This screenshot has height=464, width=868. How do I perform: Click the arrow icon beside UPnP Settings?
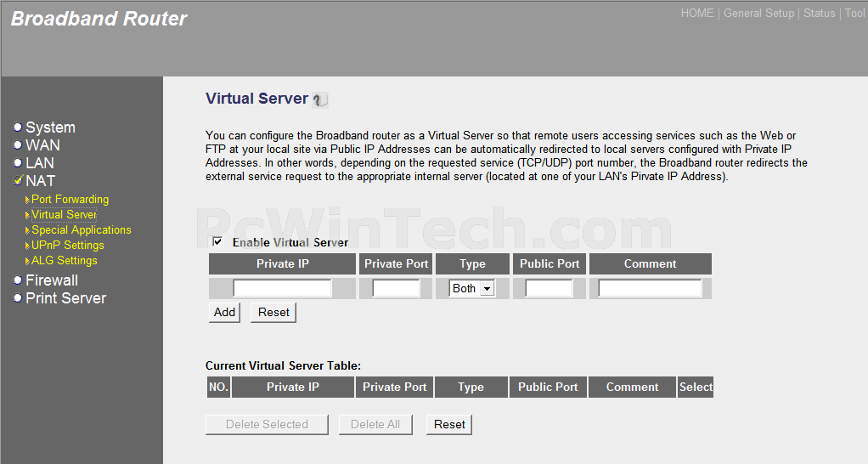tap(27, 246)
